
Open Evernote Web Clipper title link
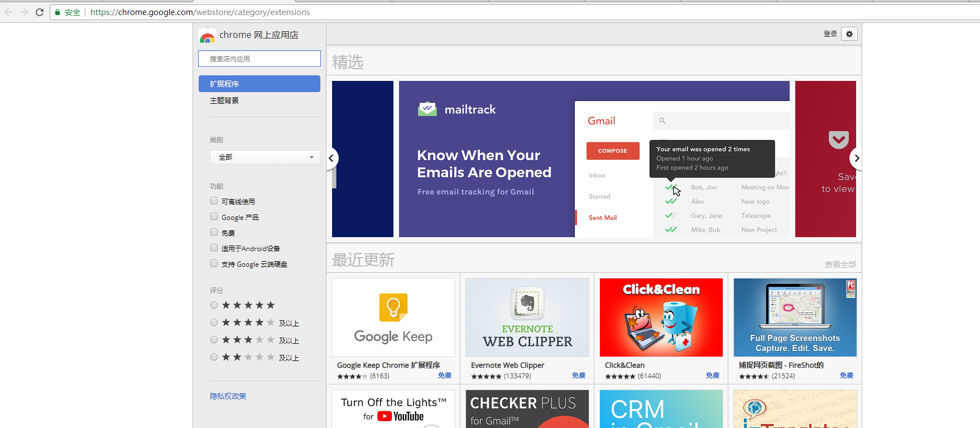pos(507,366)
